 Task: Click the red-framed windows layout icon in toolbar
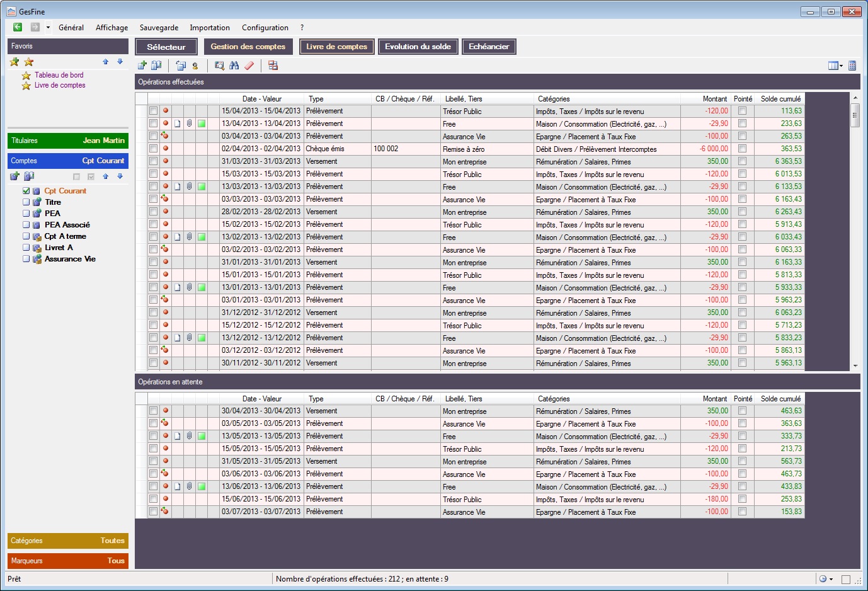click(x=273, y=66)
